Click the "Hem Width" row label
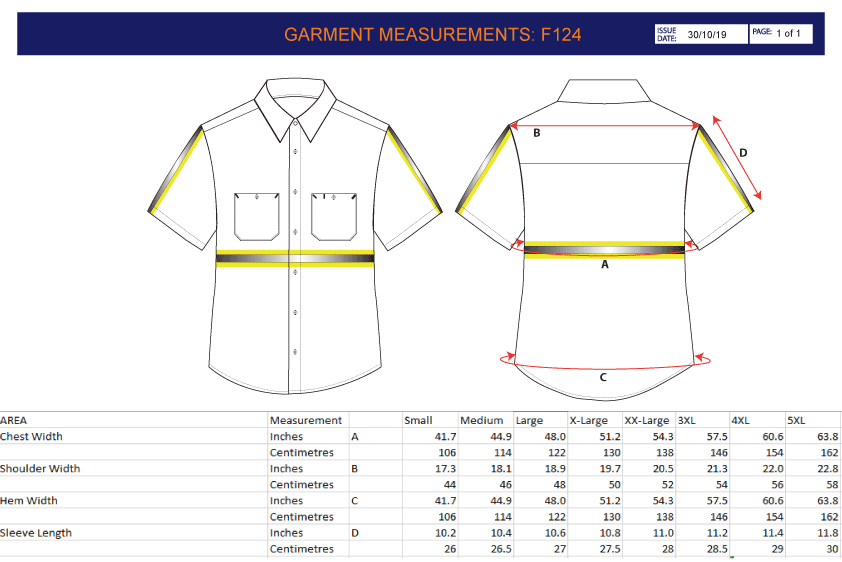The height and width of the screenshot is (562, 842). (28, 501)
